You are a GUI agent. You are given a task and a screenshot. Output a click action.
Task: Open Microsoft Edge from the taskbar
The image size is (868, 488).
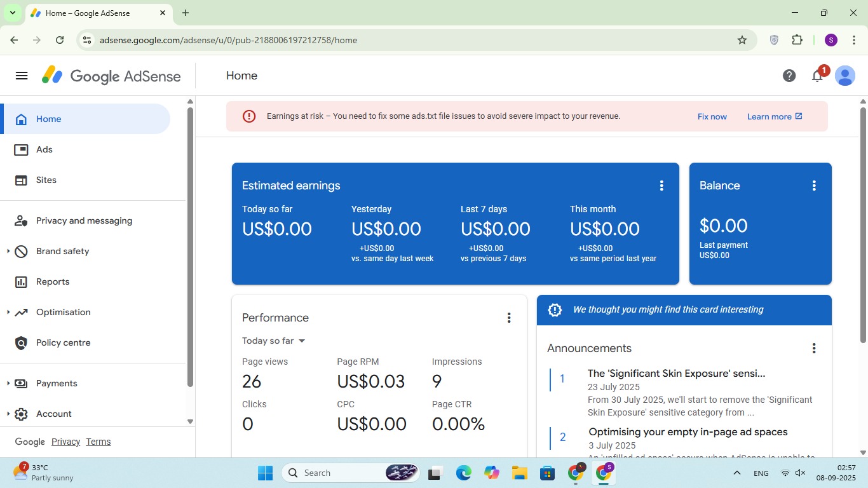[464, 473]
